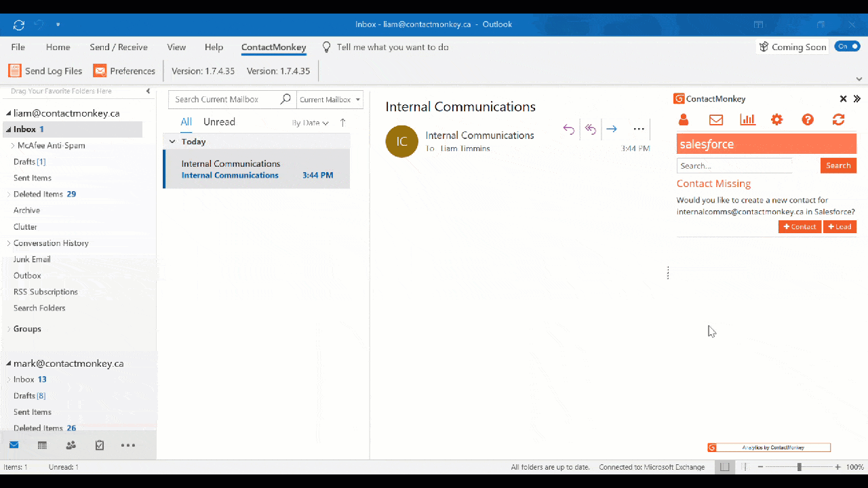Reply to the email using Reply icon
868x488 pixels.
569,129
